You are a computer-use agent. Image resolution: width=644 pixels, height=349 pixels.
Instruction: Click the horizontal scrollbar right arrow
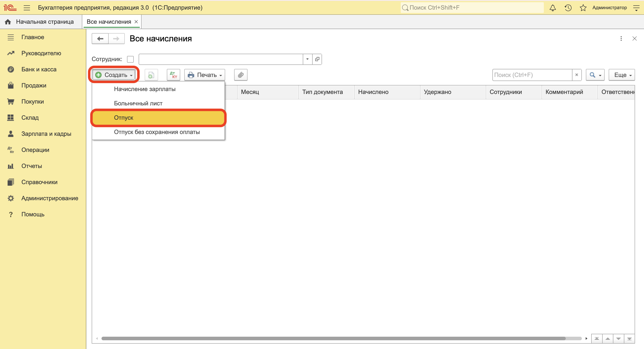coord(587,338)
